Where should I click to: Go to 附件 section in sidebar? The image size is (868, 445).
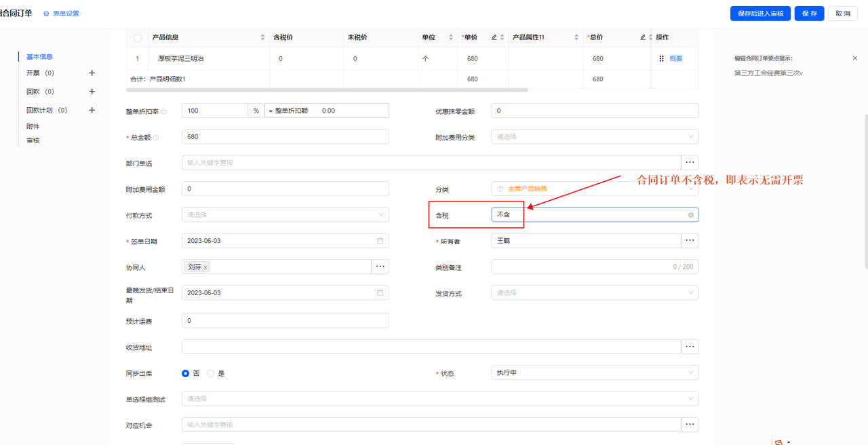click(x=33, y=126)
